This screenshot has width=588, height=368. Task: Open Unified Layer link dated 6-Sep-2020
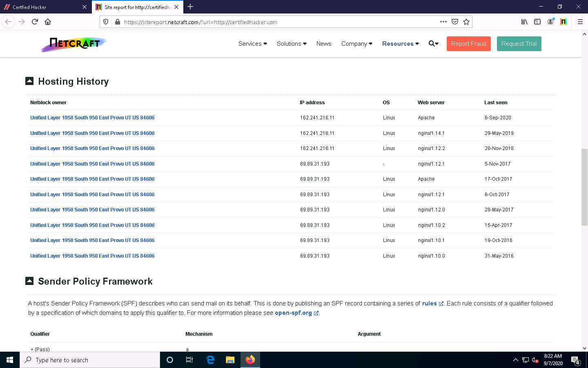click(92, 118)
